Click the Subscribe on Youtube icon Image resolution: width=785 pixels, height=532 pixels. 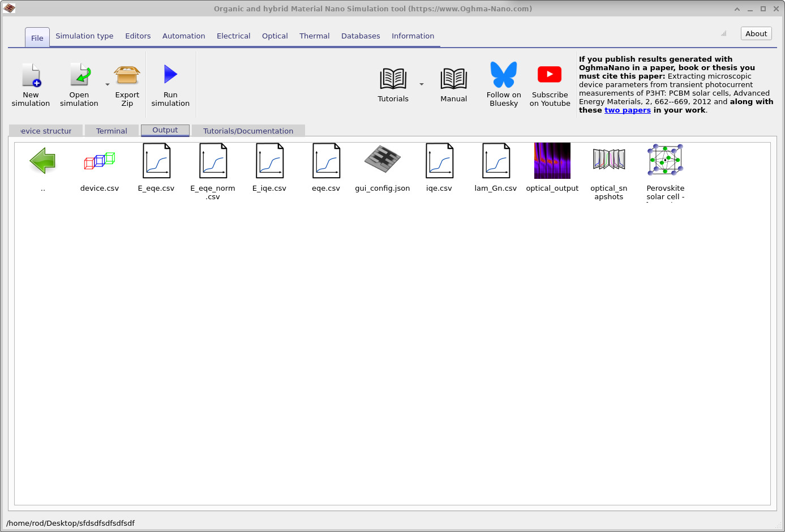[x=550, y=75]
